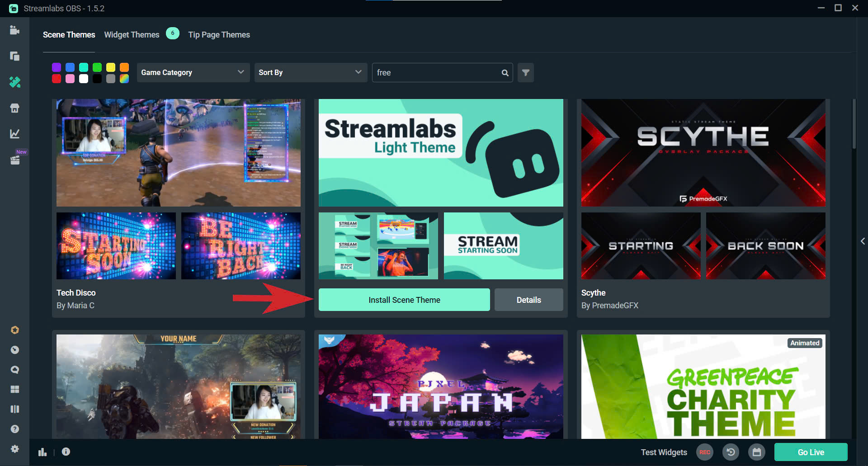
Task: Click the filter funnel button
Action: pyautogui.click(x=526, y=72)
